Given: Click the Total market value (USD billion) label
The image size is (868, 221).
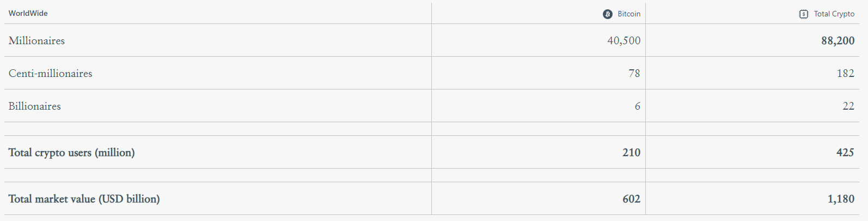Looking at the screenshot, I should tap(84, 199).
